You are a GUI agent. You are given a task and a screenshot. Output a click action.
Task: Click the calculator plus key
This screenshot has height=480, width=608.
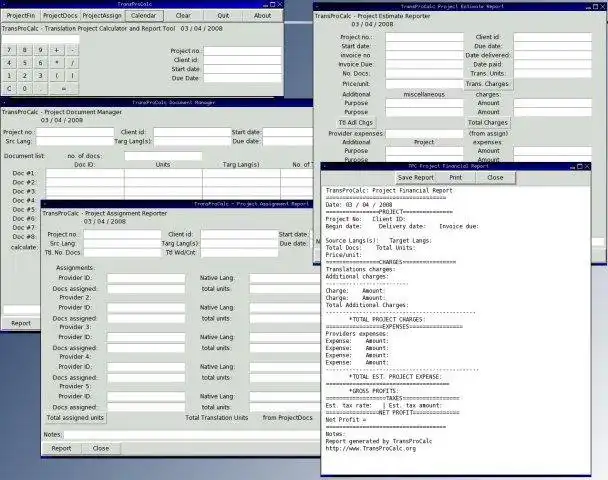57,50
